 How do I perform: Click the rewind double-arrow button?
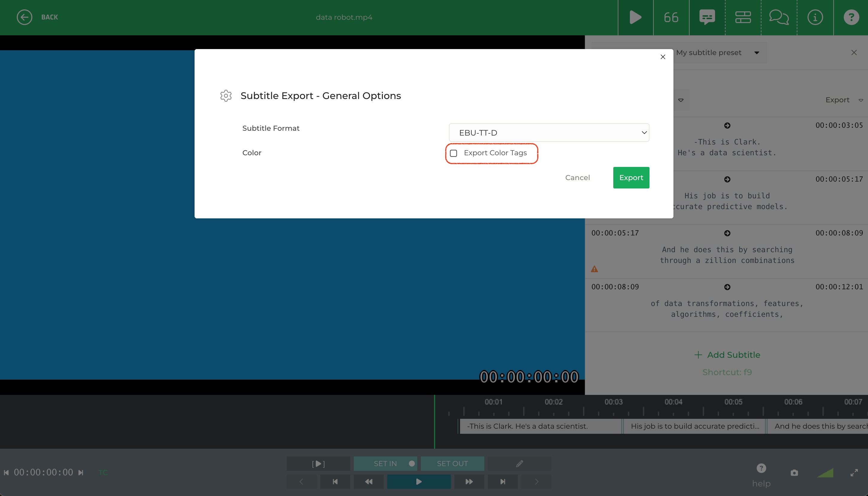click(369, 482)
